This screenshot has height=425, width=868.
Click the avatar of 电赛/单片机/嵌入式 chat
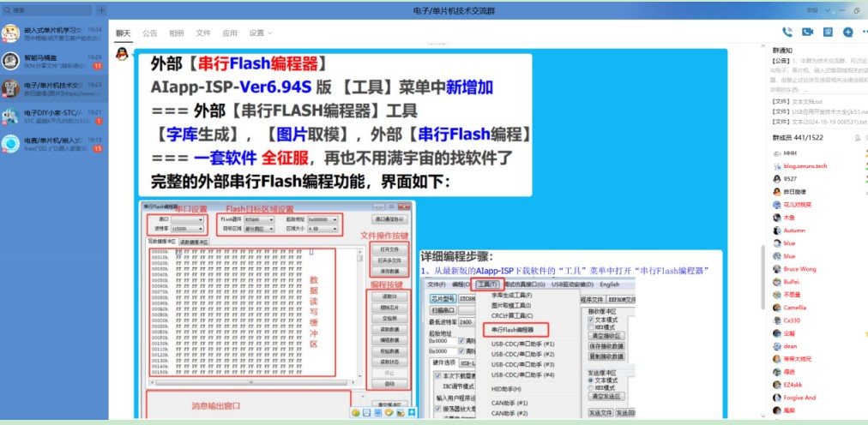tap(10, 144)
